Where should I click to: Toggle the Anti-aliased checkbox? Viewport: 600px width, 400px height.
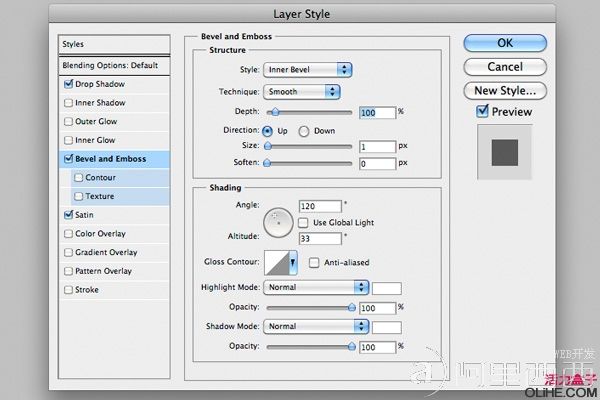pos(314,263)
